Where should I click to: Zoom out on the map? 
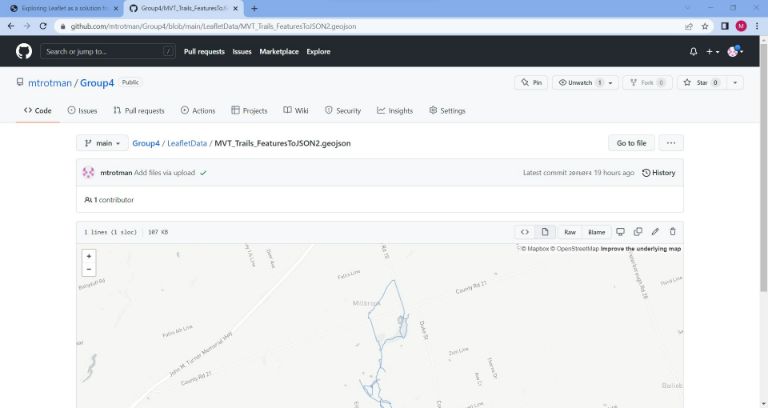coord(89,269)
